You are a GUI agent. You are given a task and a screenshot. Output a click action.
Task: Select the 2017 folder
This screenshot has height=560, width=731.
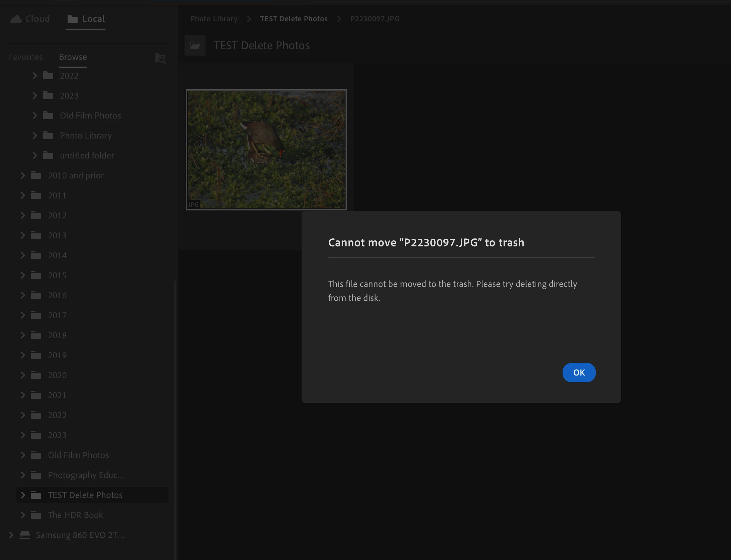[x=57, y=315]
